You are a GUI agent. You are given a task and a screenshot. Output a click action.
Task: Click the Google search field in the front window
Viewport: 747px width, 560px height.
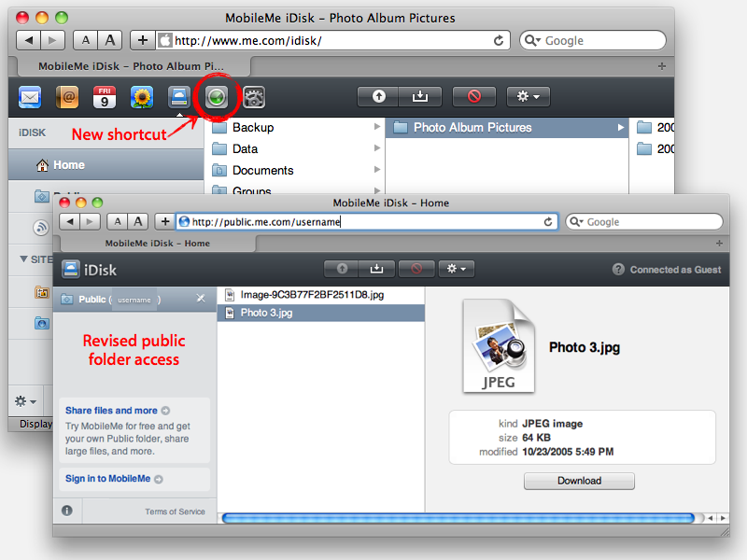point(644,221)
